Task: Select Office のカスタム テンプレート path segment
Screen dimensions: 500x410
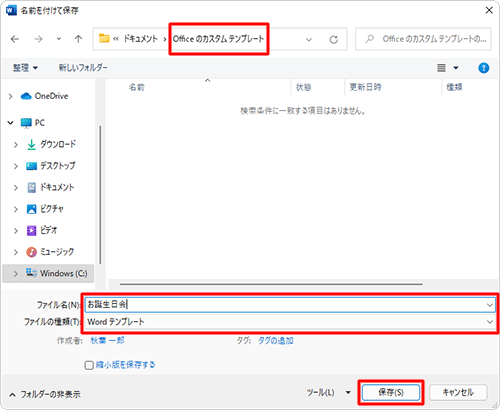Action: coord(218,39)
